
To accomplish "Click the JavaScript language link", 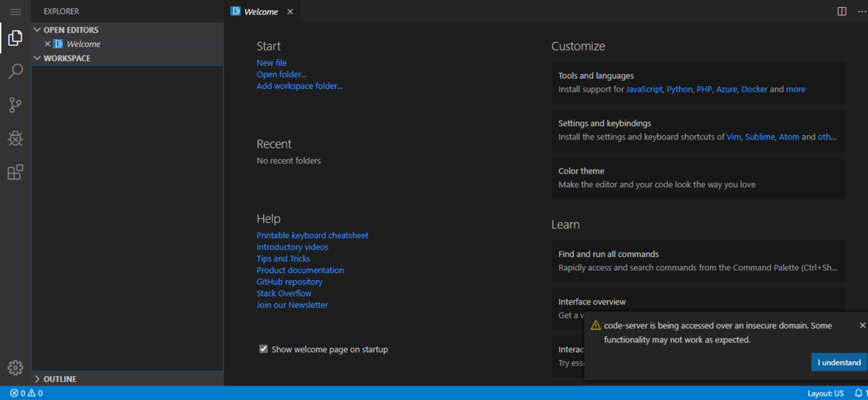I will 644,90.
